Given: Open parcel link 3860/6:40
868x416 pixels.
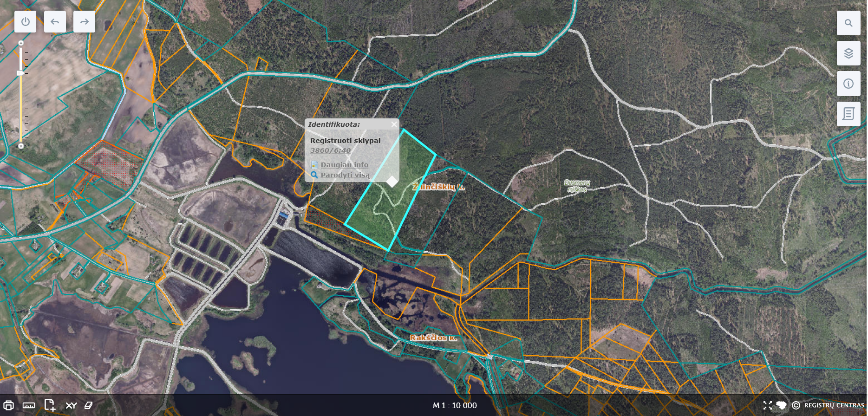Looking at the screenshot, I should (x=330, y=150).
